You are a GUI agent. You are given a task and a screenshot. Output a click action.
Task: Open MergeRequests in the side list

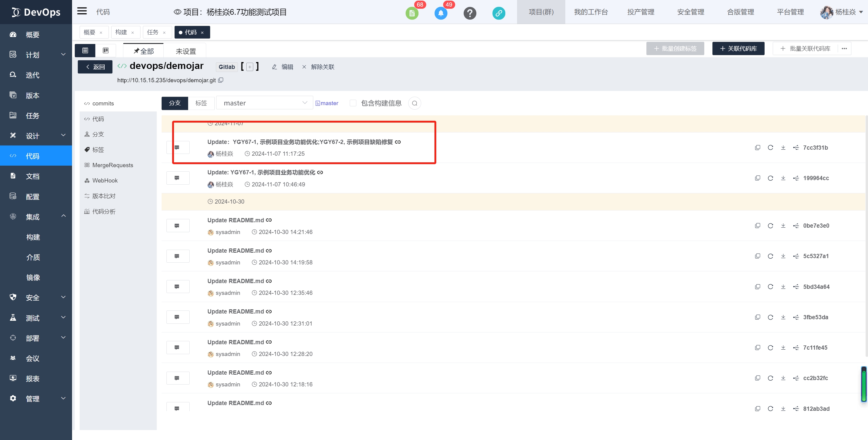pyautogui.click(x=112, y=165)
